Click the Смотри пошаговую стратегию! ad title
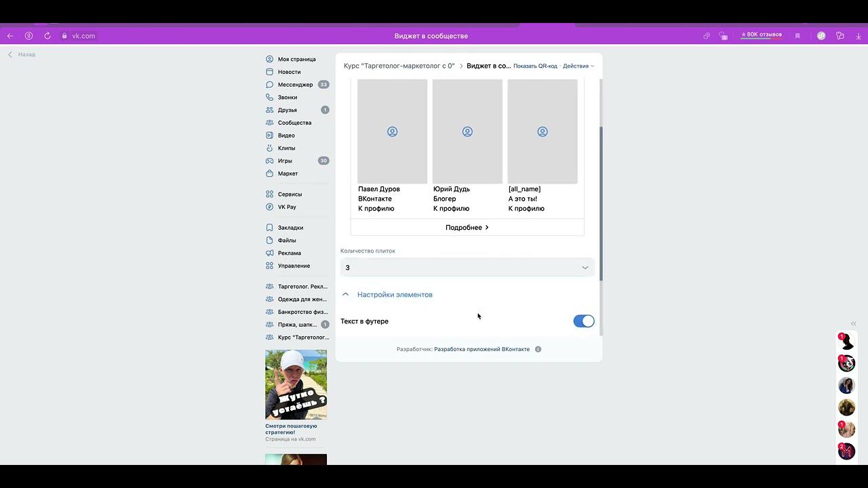Screen dimensions: 868x488 click(x=291, y=429)
